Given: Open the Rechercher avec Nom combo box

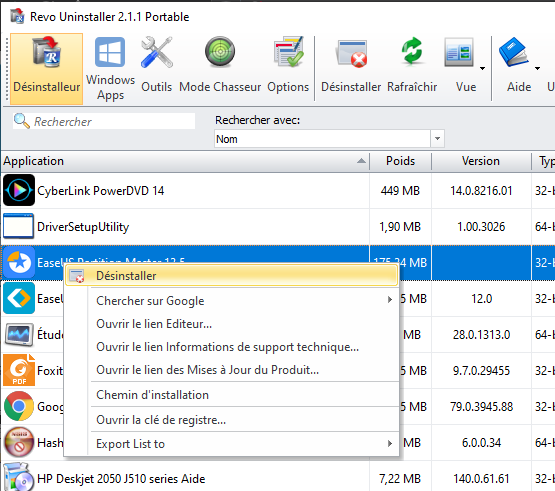Looking at the screenshot, I should (x=329, y=139).
